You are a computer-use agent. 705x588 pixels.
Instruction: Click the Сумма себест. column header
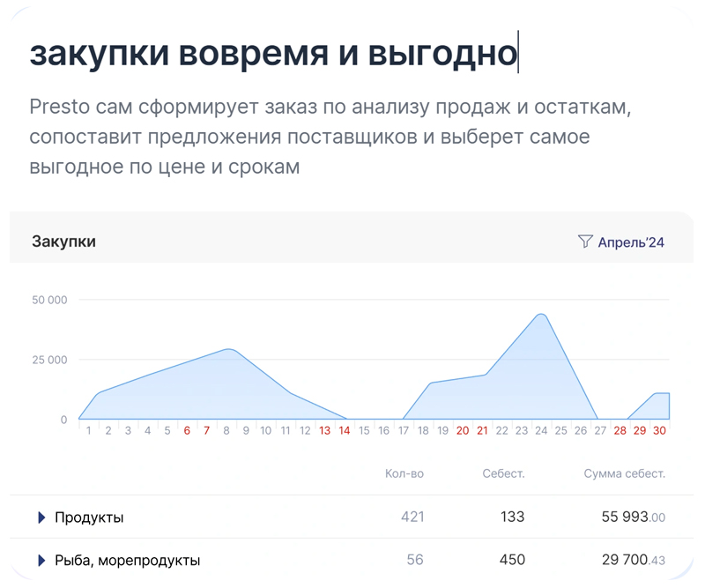tap(625, 473)
